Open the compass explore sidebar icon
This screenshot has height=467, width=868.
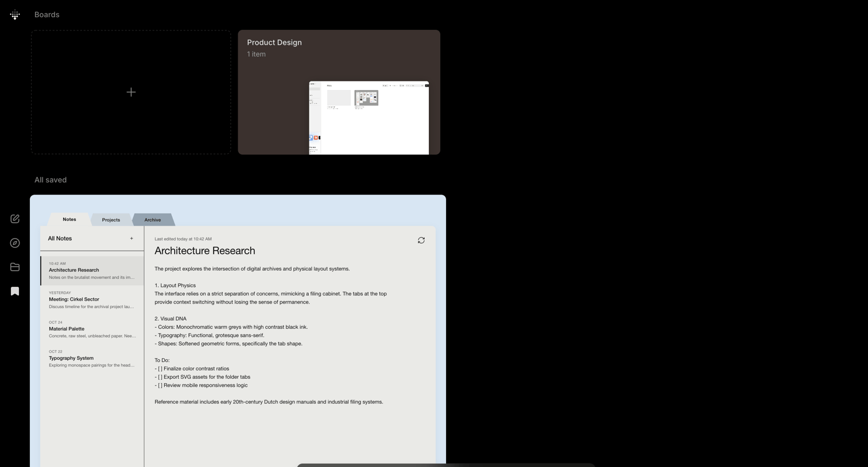(15, 243)
